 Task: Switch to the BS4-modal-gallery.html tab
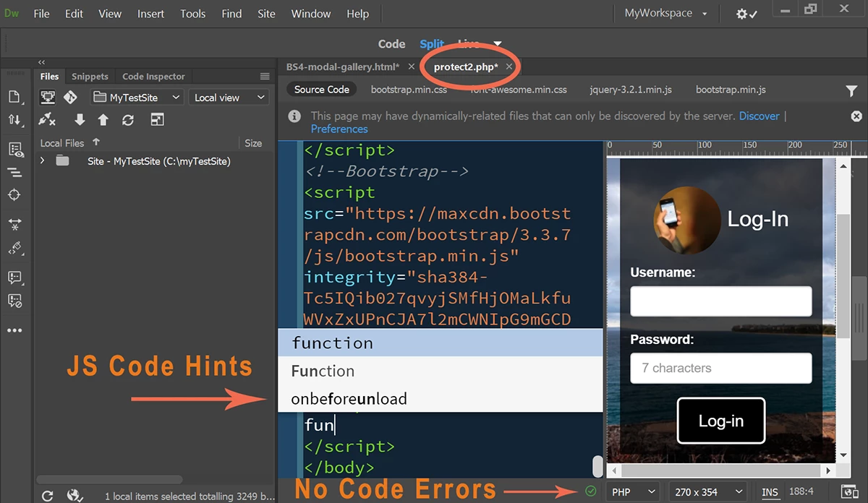click(x=343, y=66)
